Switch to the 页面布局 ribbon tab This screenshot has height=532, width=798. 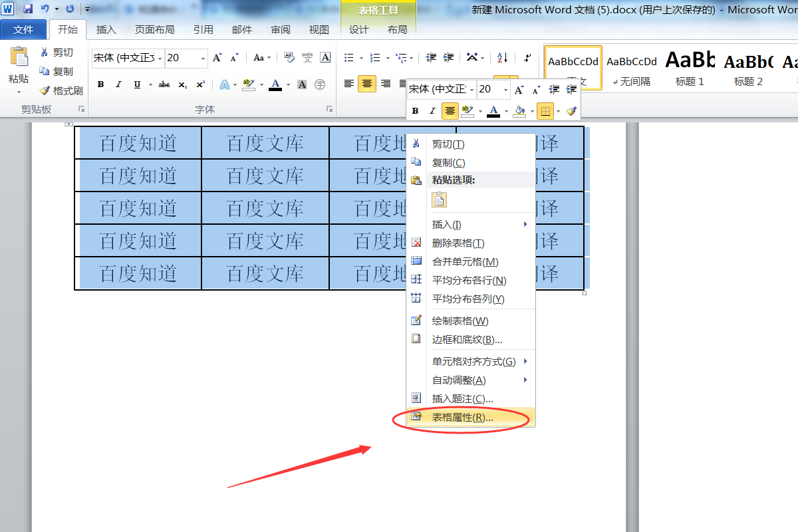[x=155, y=29]
